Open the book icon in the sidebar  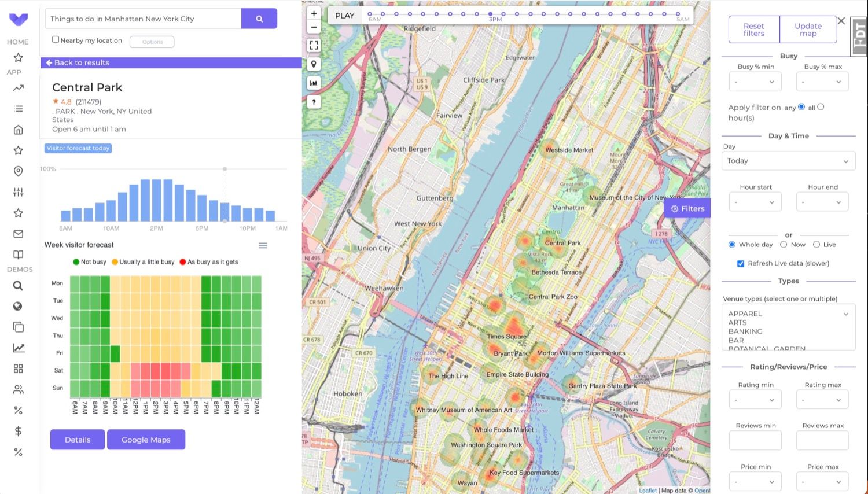(19, 255)
